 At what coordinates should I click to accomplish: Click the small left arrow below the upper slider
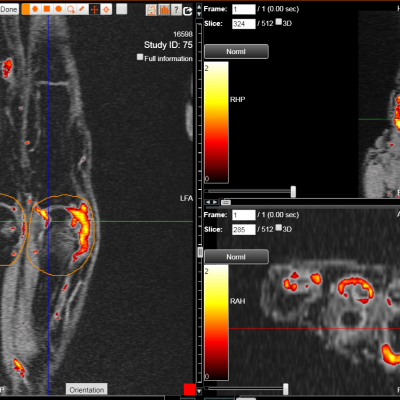coord(208,202)
